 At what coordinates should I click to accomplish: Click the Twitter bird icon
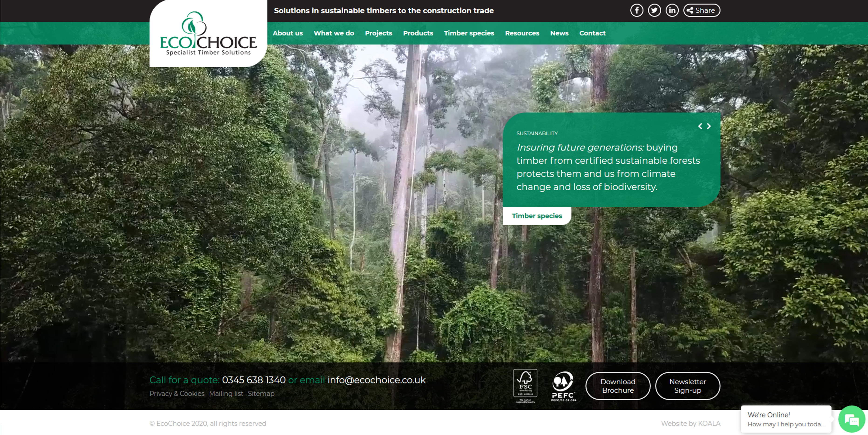[x=654, y=10]
